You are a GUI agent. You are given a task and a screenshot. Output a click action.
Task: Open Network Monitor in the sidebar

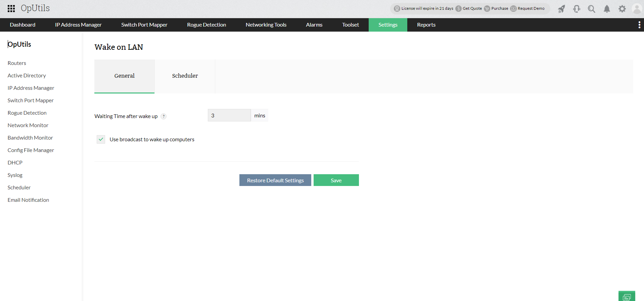coord(28,125)
